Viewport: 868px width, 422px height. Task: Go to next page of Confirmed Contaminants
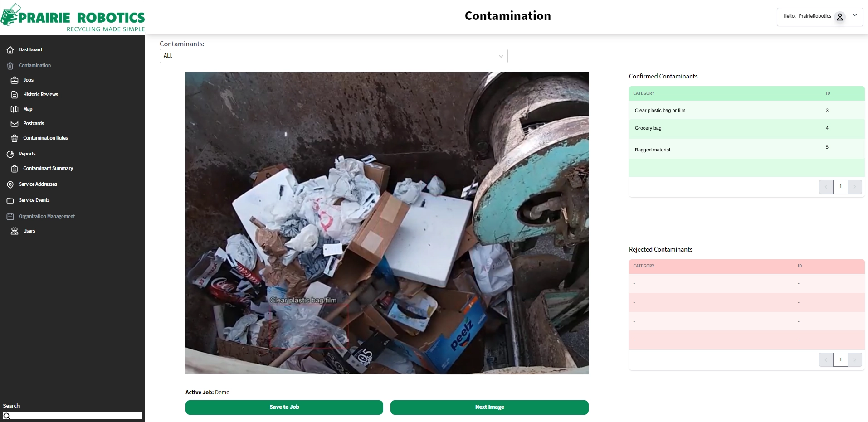[x=855, y=187]
